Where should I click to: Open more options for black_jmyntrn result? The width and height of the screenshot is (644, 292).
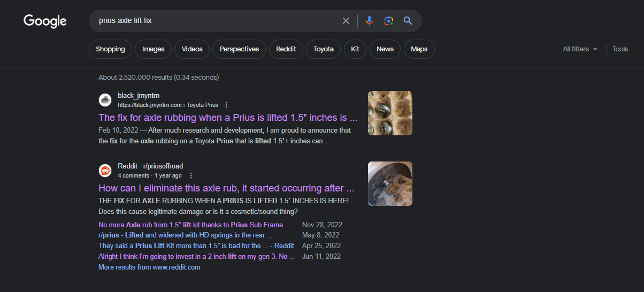tap(226, 105)
